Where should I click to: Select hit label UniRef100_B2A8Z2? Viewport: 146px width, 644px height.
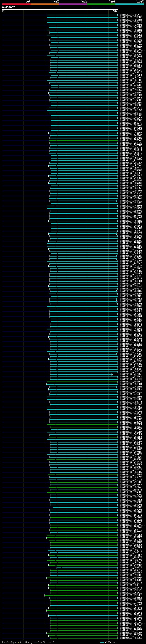point(131,58)
